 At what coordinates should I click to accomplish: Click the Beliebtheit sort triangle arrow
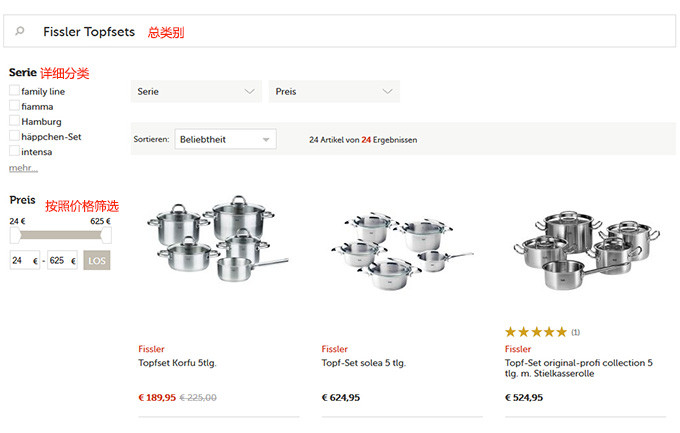tap(266, 140)
